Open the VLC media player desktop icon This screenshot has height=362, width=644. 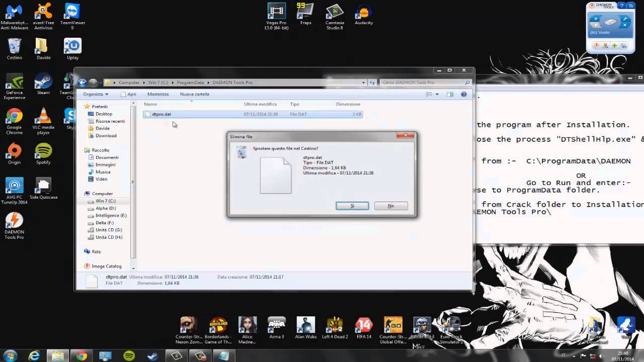(x=43, y=122)
